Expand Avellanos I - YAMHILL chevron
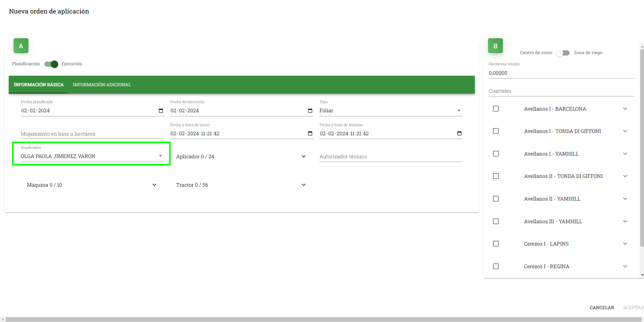The height and width of the screenshot is (322, 644). point(625,154)
